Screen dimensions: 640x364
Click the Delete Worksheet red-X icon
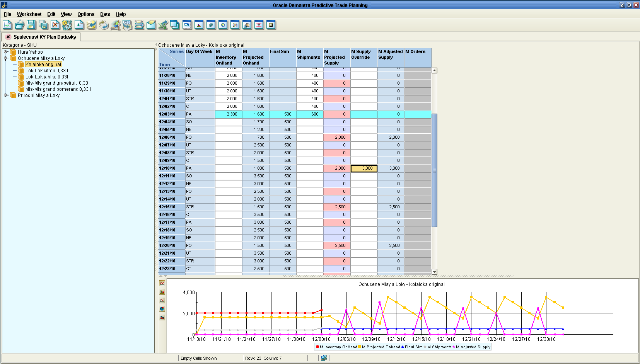tap(55, 25)
